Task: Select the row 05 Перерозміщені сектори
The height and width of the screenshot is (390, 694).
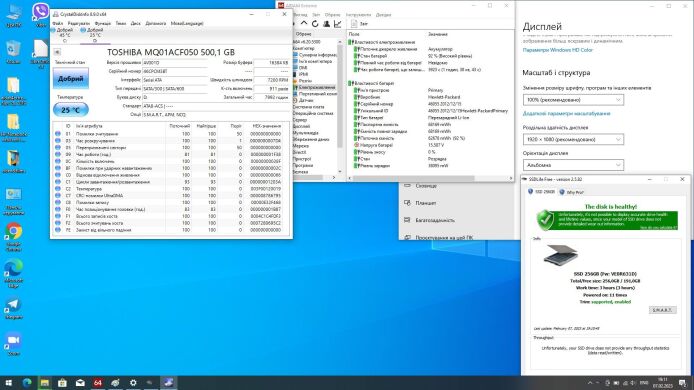Action: pyautogui.click(x=171, y=147)
